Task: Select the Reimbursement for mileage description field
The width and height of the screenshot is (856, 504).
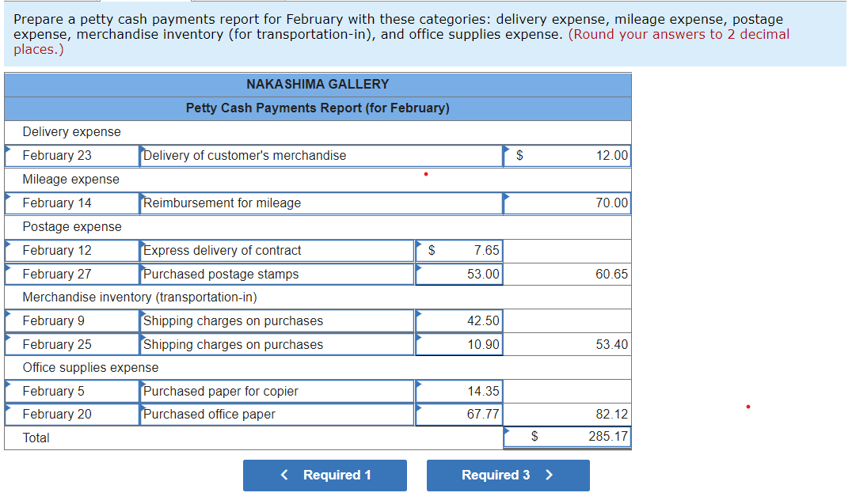Action: coord(317,203)
